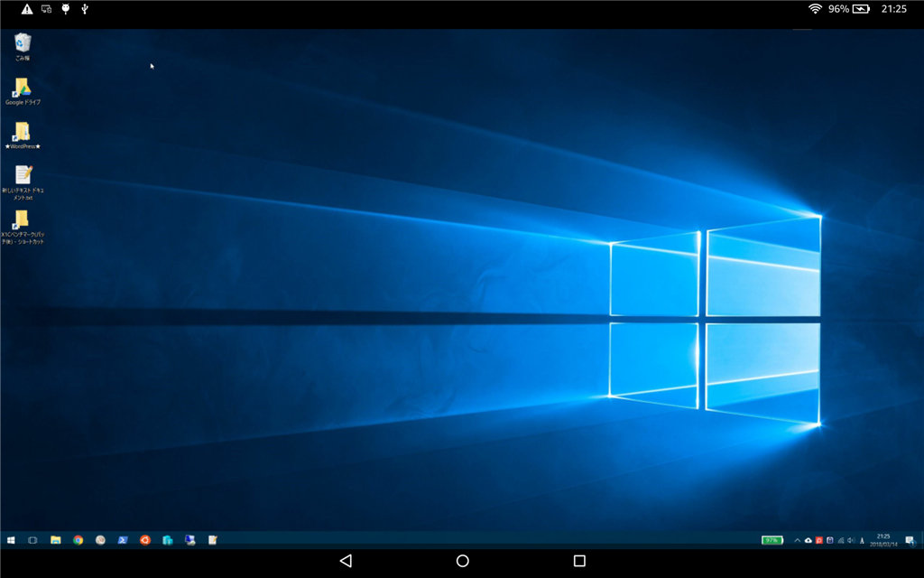Viewport: 924px width, 578px height.
Task: Tap the Android Recent Apps button
Action: pos(579,560)
